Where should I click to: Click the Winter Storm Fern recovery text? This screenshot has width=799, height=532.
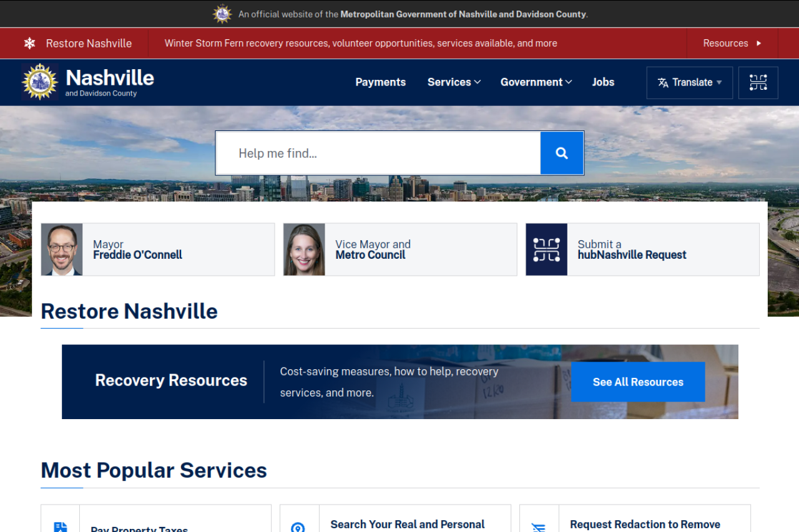pos(361,43)
